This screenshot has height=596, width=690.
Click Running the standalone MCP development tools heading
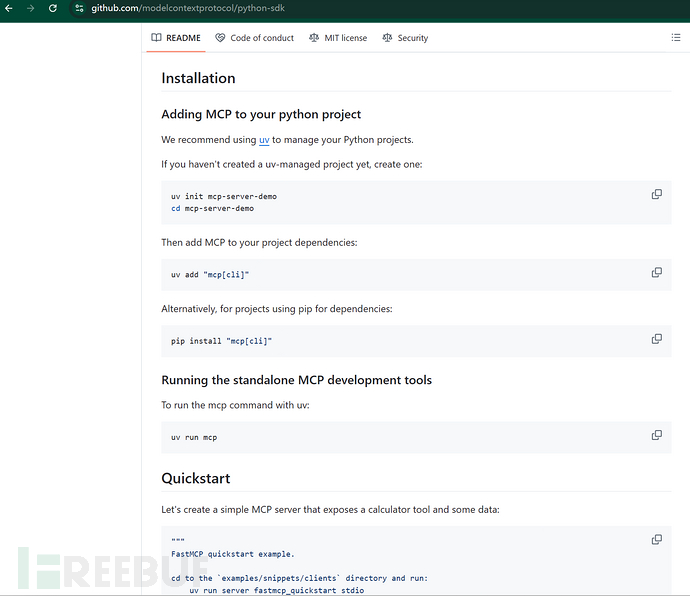click(296, 380)
